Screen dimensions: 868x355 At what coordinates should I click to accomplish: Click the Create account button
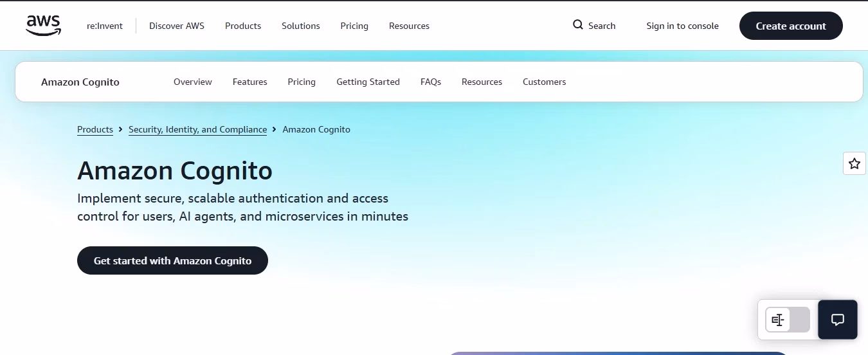[791, 26]
